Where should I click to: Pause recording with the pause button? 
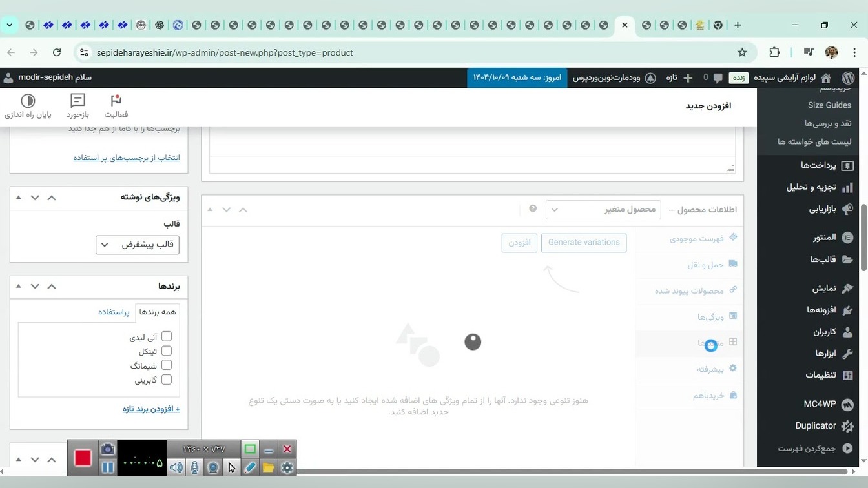click(108, 467)
